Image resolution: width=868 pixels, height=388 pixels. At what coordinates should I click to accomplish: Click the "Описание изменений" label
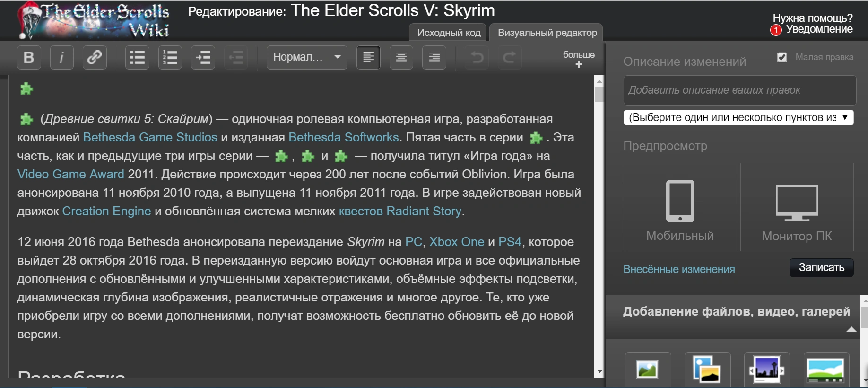(685, 62)
